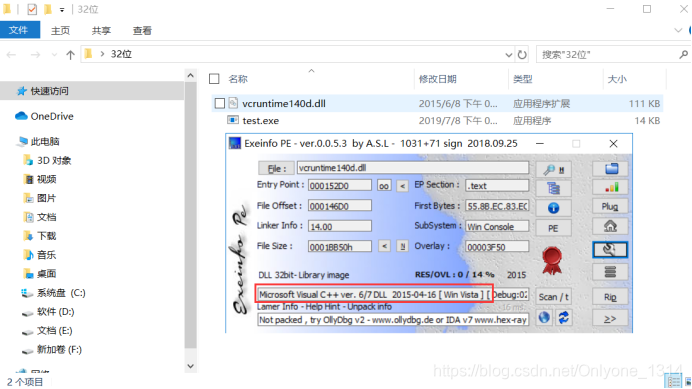The height and width of the screenshot is (389, 692).
Task: Click the >> button
Action: coord(610,318)
